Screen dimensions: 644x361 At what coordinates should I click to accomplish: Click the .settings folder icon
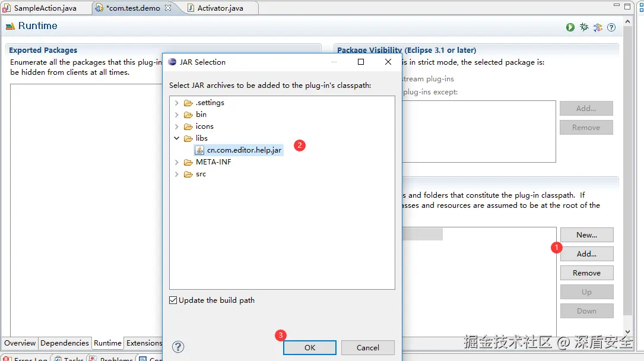188,103
